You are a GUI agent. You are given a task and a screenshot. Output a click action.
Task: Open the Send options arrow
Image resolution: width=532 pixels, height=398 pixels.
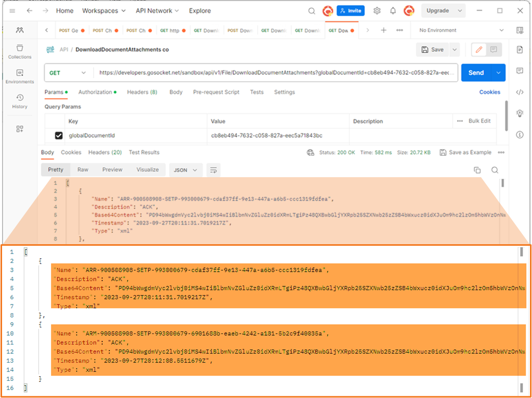(x=498, y=73)
